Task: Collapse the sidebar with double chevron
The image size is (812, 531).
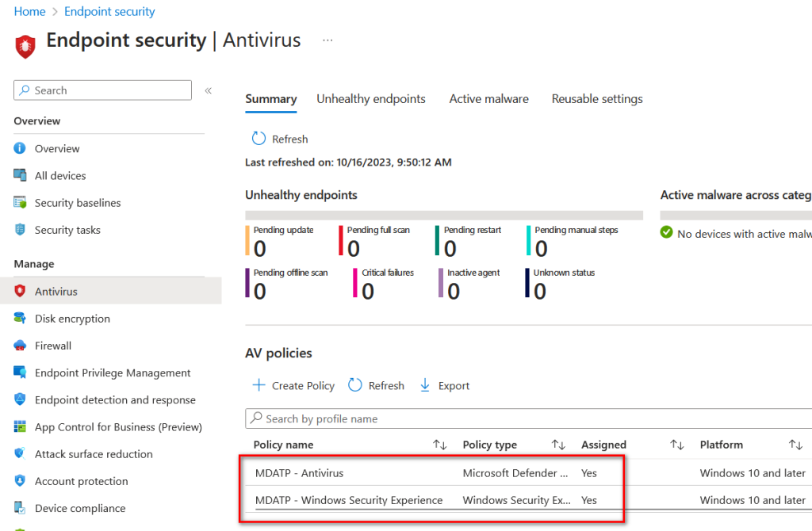Action: point(209,90)
